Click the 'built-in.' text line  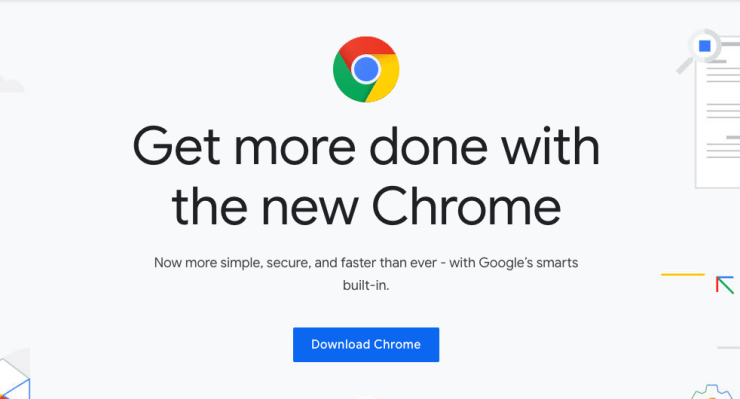pyautogui.click(x=366, y=285)
